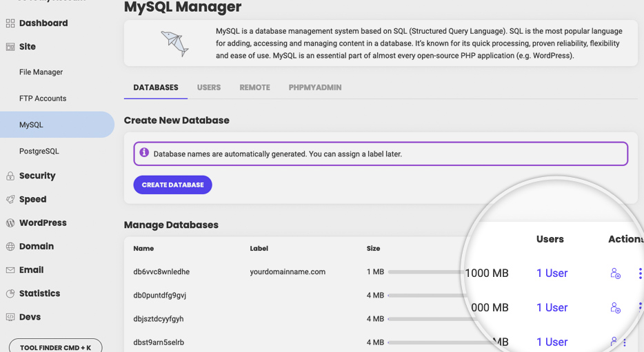The image size is (644, 352).
Task: Click the Email envelope icon
Action: (10, 270)
